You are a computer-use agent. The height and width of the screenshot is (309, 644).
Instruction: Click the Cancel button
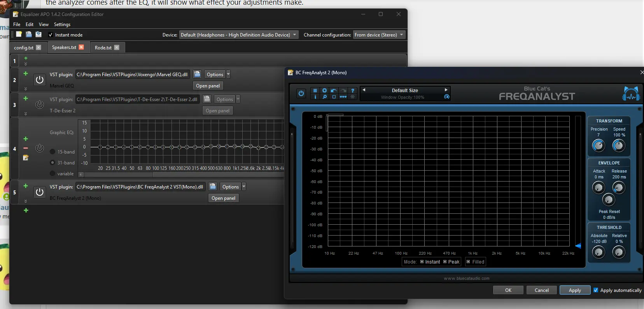(x=541, y=290)
